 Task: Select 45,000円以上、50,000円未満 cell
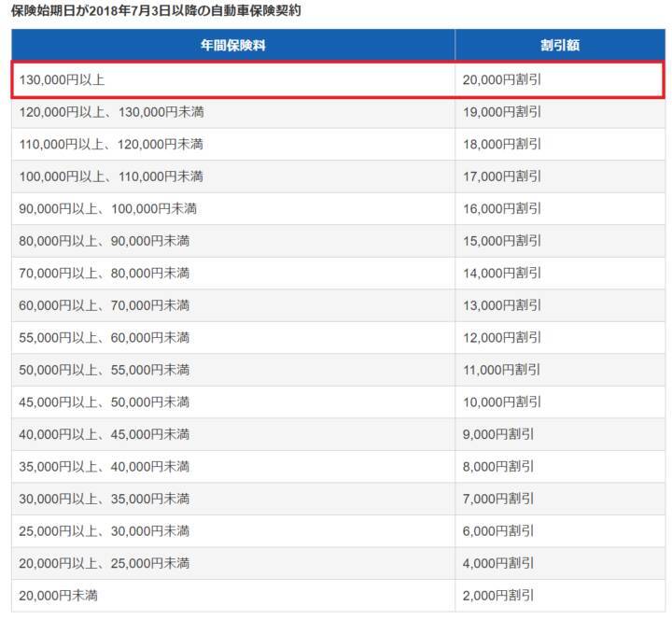click(x=233, y=402)
